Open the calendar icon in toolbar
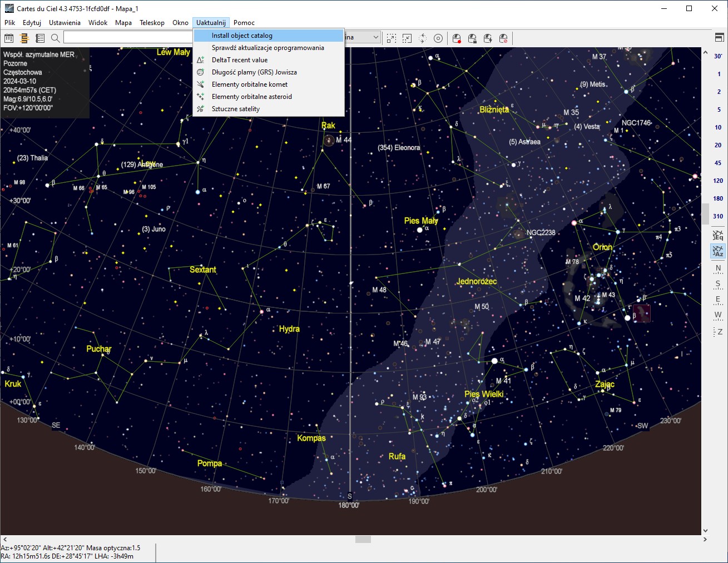The image size is (728, 563). pos(9,38)
